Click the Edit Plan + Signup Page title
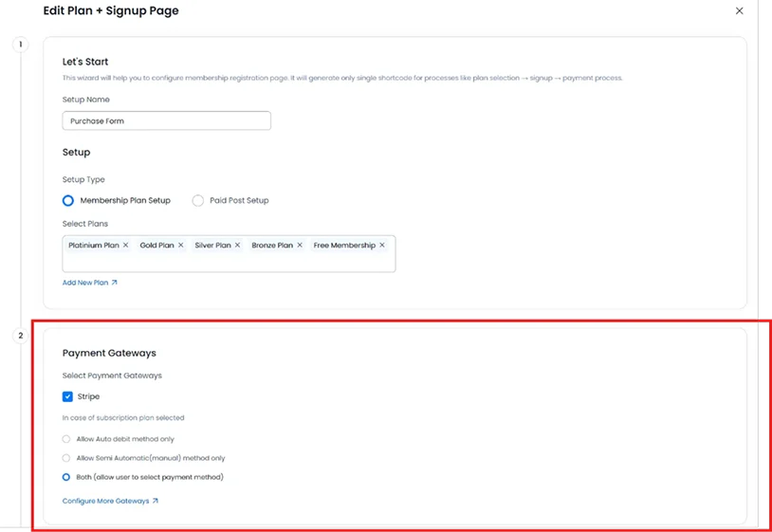 (111, 10)
